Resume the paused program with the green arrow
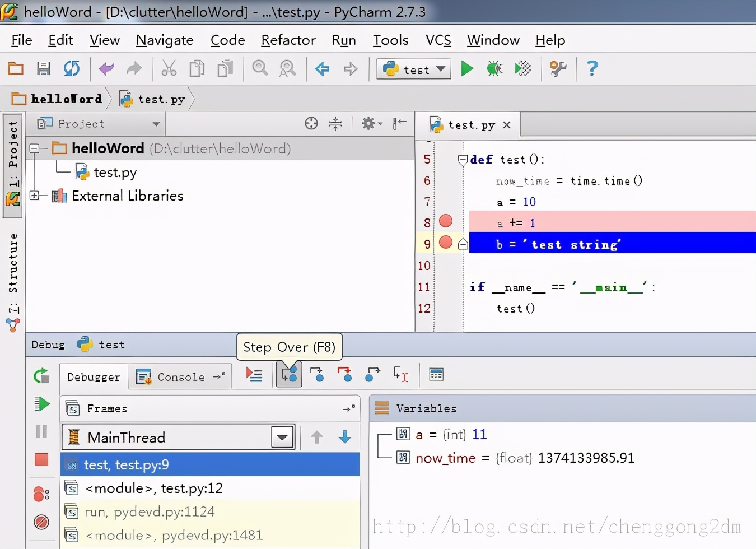The height and width of the screenshot is (549, 756). click(x=42, y=404)
